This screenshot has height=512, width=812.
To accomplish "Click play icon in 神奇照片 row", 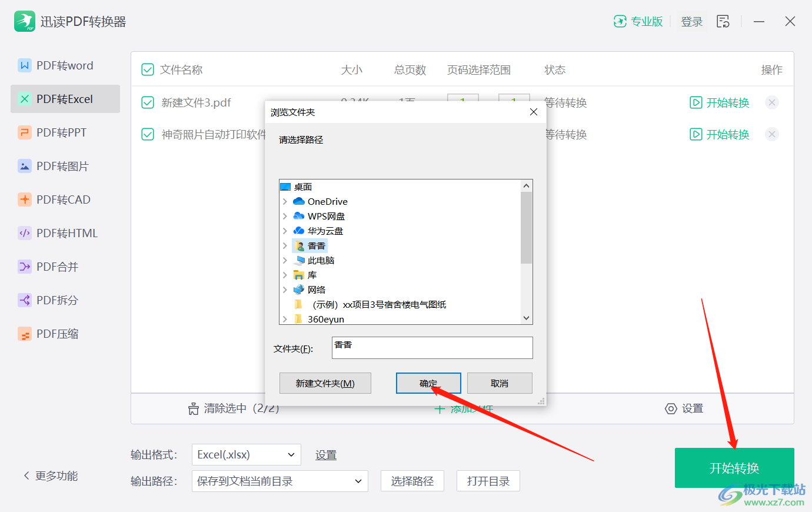I will (696, 134).
